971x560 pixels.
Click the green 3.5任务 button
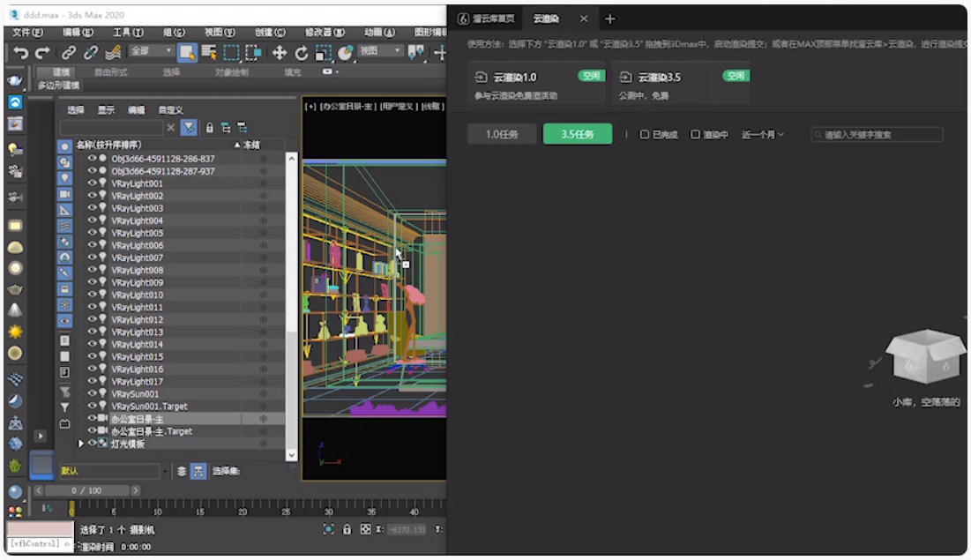pyautogui.click(x=577, y=134)
